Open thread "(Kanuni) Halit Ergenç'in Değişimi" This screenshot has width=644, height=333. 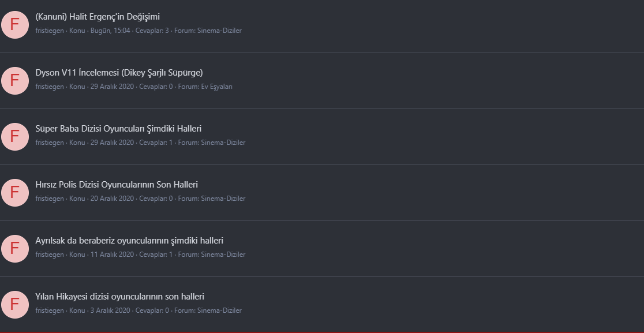[98, 17]
